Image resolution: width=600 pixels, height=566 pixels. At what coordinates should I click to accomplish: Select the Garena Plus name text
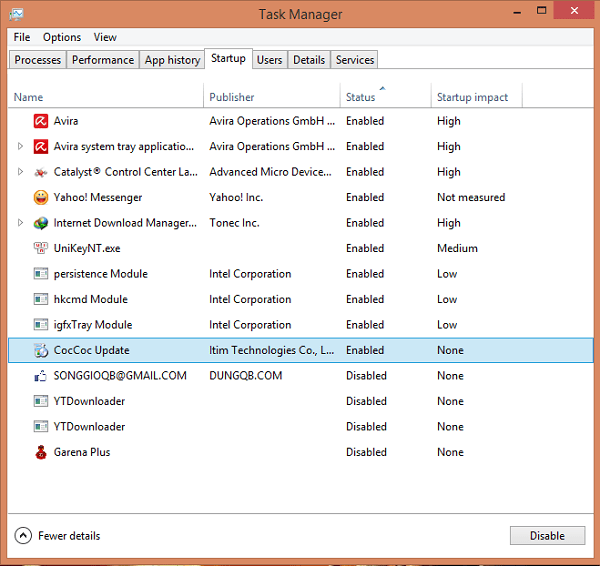tap(82, 452)
